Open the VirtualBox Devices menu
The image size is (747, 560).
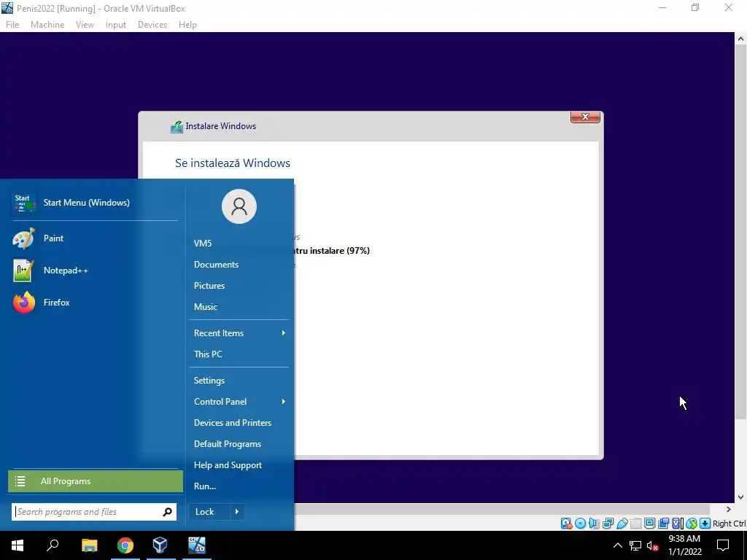(152, 25)
